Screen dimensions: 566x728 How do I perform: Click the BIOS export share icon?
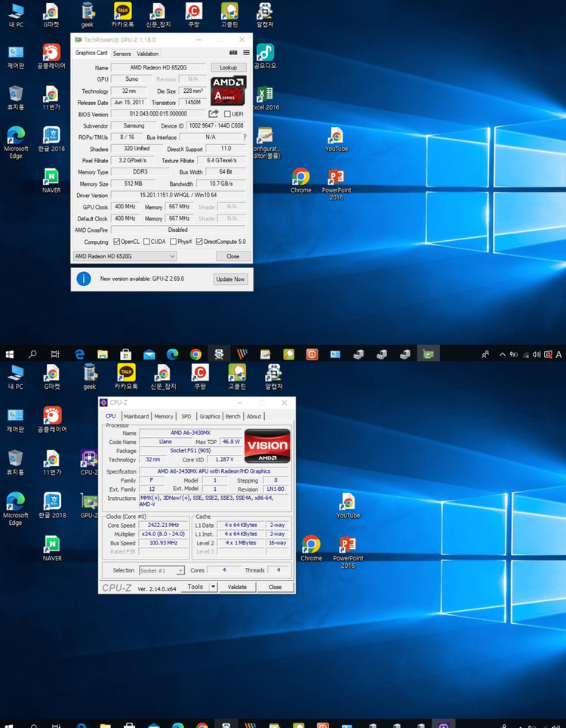click(x=214, y=114)
